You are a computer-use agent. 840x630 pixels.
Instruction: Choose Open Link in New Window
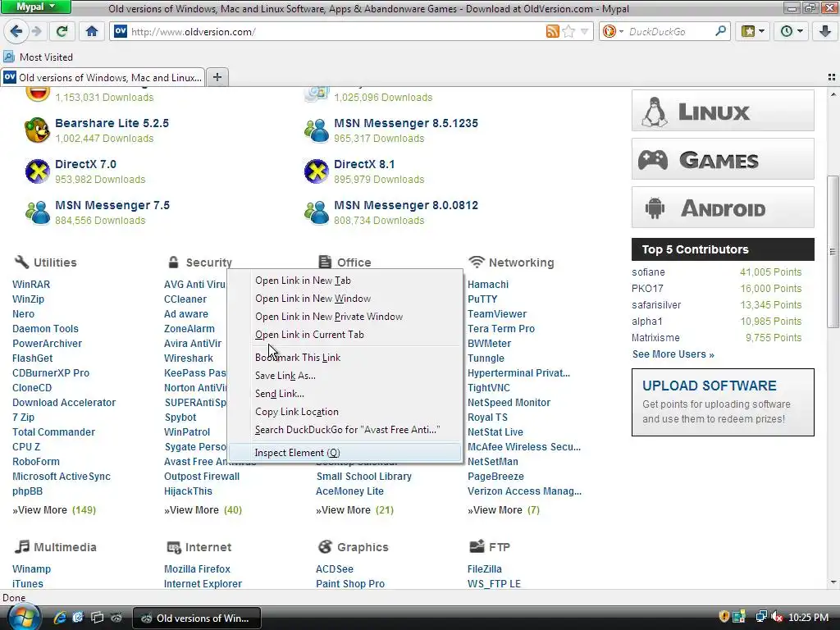coord(345,299)
